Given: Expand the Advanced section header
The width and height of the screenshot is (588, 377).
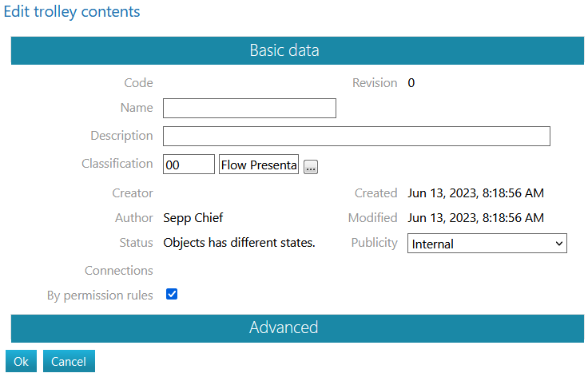Looking at the screenshot, I should (284, 327).
